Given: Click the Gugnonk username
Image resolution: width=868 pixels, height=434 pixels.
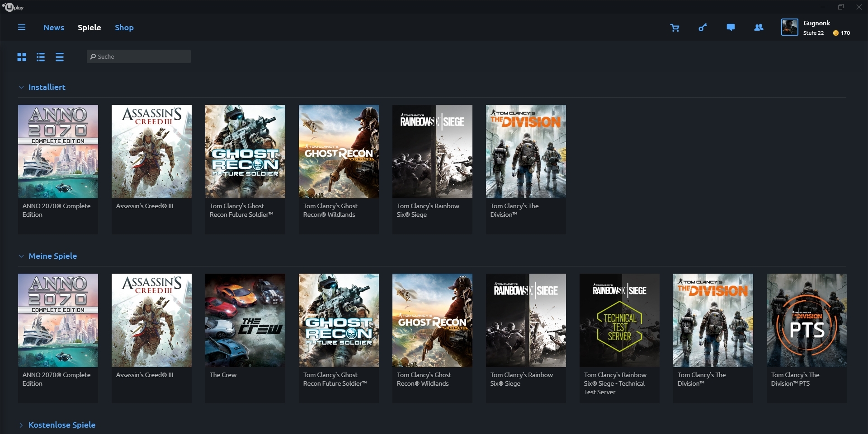Looking at the screenshot, I should click(816, 23).
